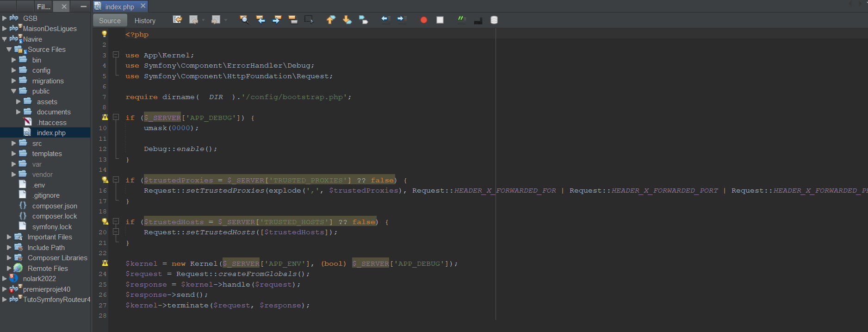Screen dimensions: 868x332
Task: Collapse the Navire project node
Action: (4, 39)
